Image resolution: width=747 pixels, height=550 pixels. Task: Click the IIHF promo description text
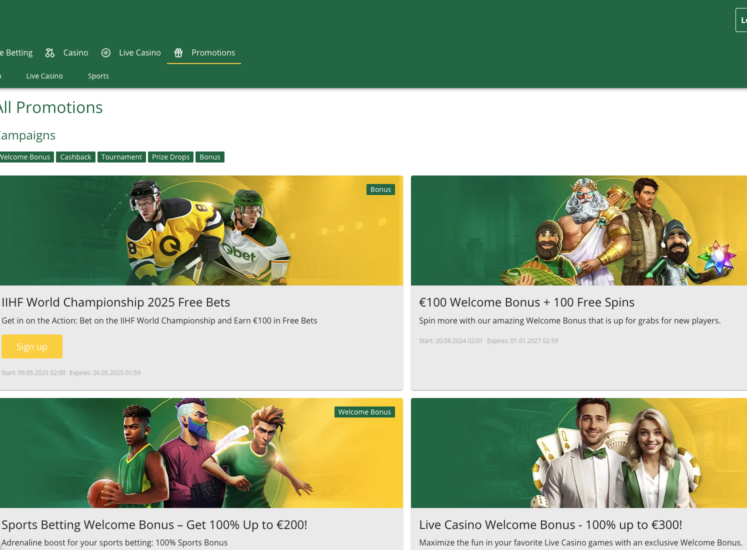(x=159, y=321)
